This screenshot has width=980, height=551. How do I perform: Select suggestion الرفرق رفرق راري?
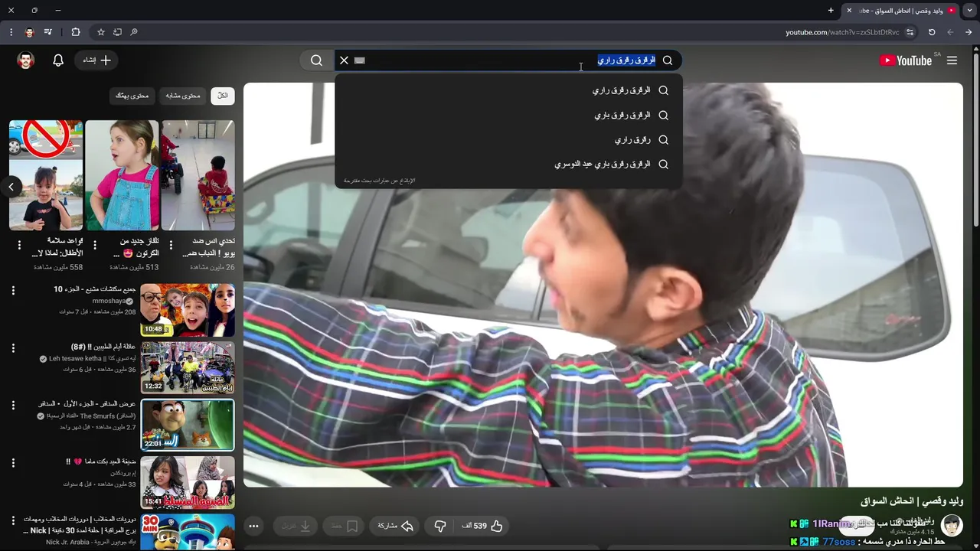(x=508, y=90)
